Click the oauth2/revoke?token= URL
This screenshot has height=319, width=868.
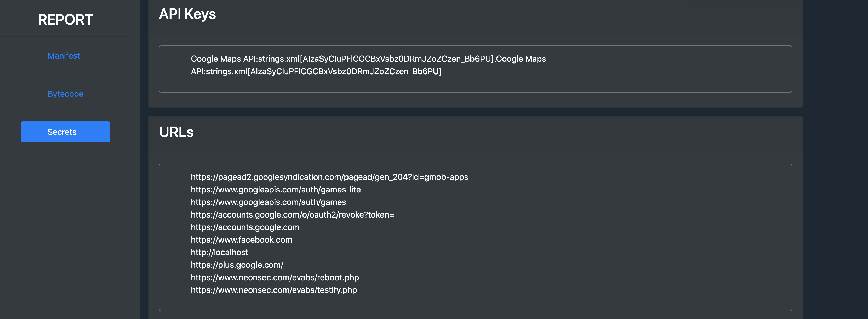pyautogui.click(x=292, y=215)
